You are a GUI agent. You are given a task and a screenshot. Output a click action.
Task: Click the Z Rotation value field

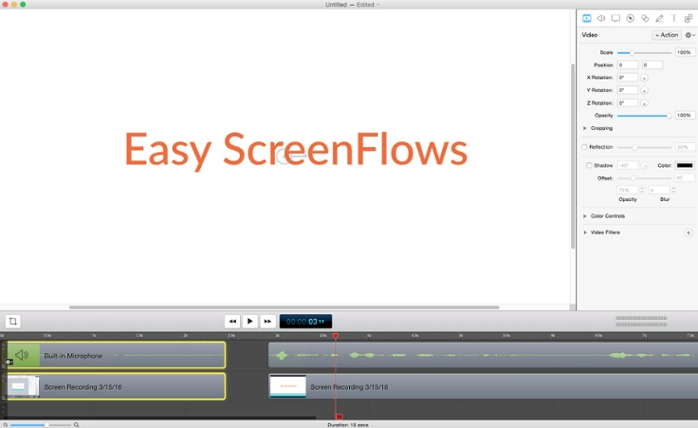(x=627, y=103)
